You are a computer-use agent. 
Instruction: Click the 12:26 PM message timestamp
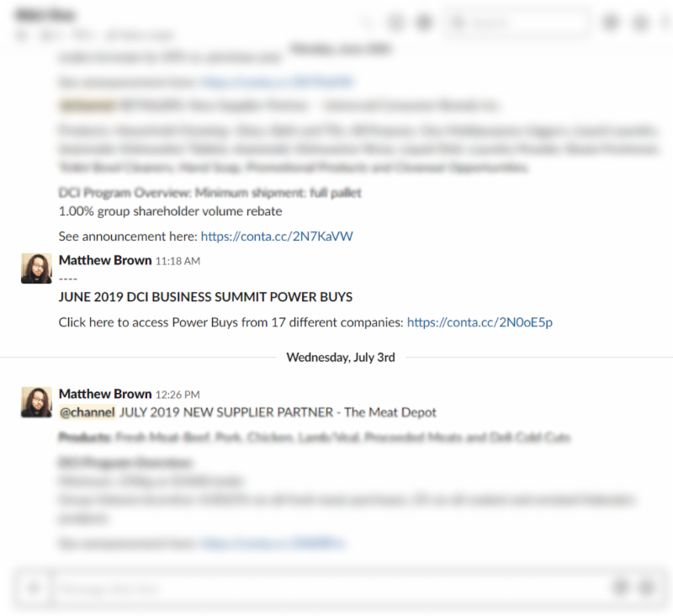[x=178, y=395]
